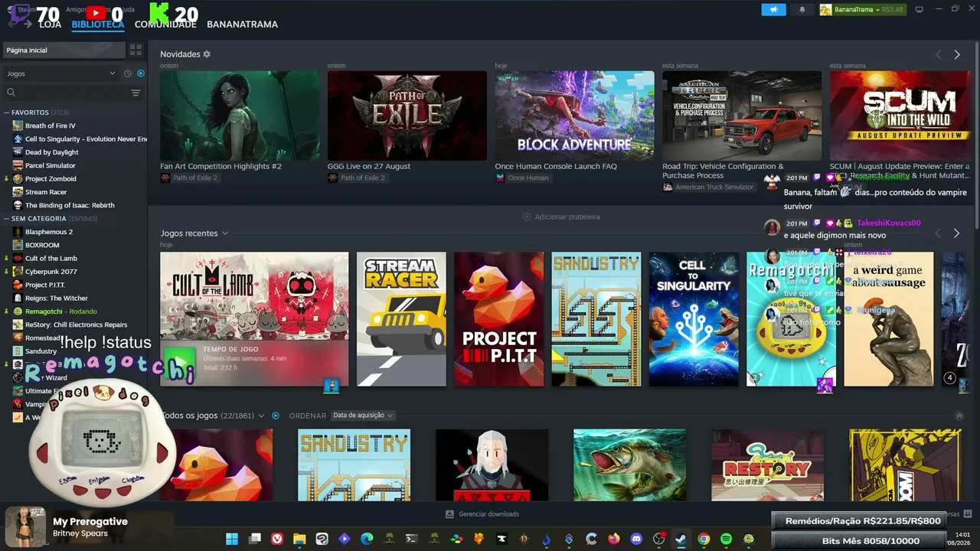The width and height of the screenshot is (980, 551).
Task: Open Spotify from the taskbar
Action: pyautogui.click(x=726, y=539)
